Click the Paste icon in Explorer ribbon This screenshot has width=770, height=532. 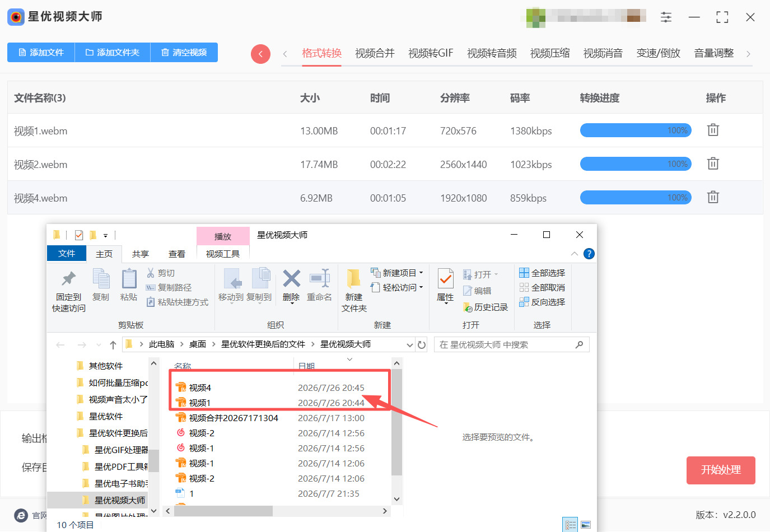(129, 285)
